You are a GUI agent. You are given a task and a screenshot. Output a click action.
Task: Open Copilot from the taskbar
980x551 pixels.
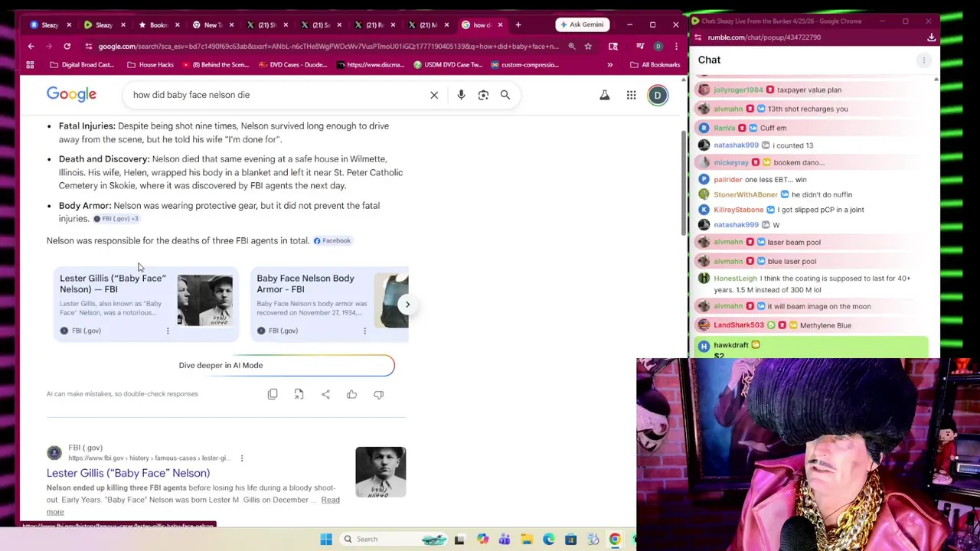coord(482,540)
